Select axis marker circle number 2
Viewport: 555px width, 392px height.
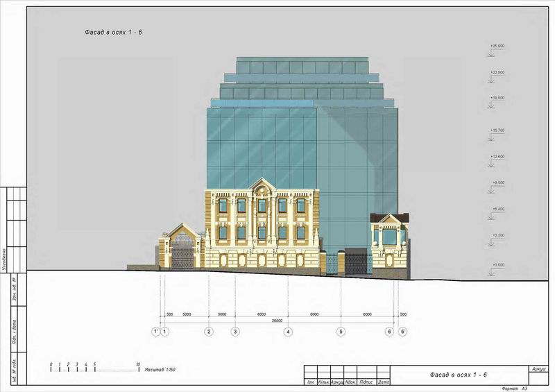pyautogui.click(x=208, y=332)
